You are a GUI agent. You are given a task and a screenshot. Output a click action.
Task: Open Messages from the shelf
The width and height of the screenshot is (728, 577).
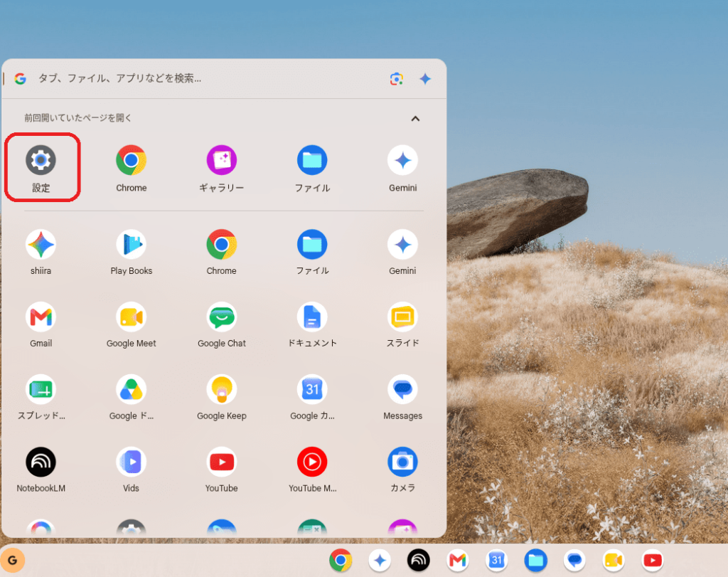(x=574, y=560)
